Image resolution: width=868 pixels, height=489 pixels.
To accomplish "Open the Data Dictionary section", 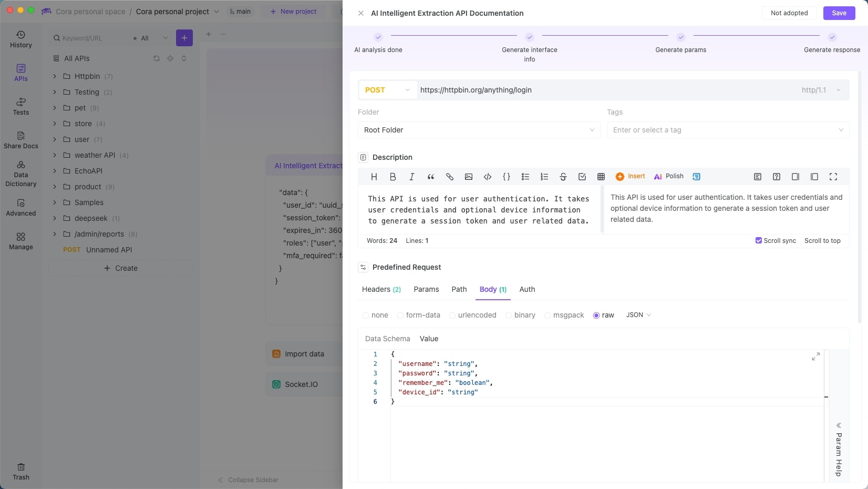I will pos(21,174).
